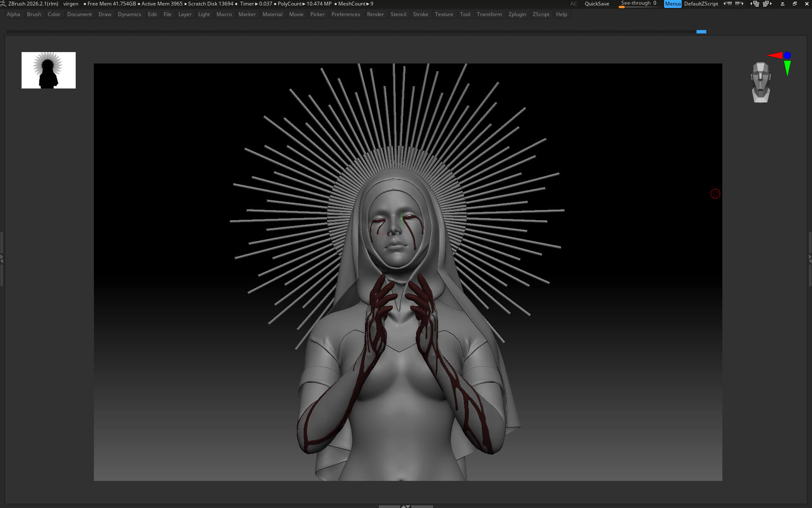Expand the right tray divider arrows
The height and width of the screenshot is (508, 812).
pyautogui.click(x=810, y=259)
